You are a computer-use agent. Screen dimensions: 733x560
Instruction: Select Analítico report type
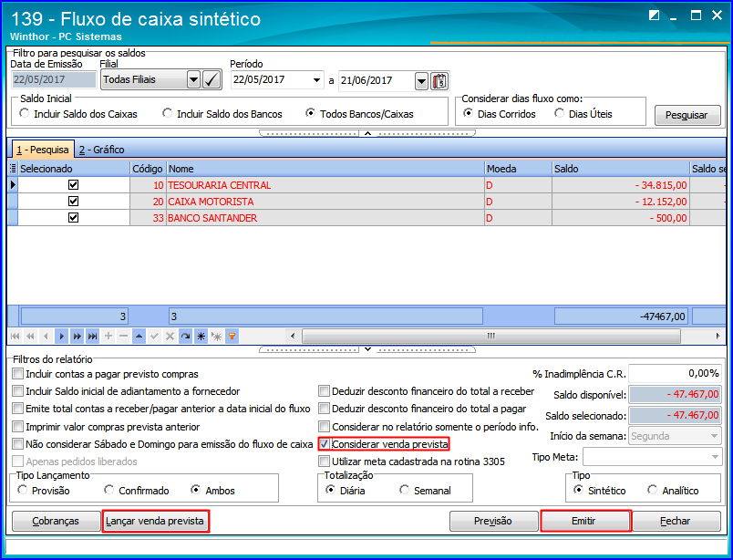point(652,490)
